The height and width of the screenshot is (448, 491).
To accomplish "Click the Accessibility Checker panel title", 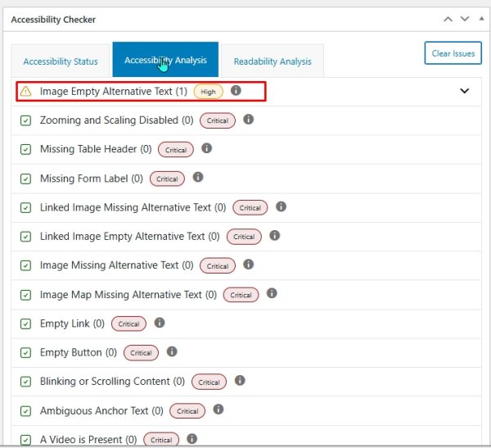I will click(x=53, y=20).
